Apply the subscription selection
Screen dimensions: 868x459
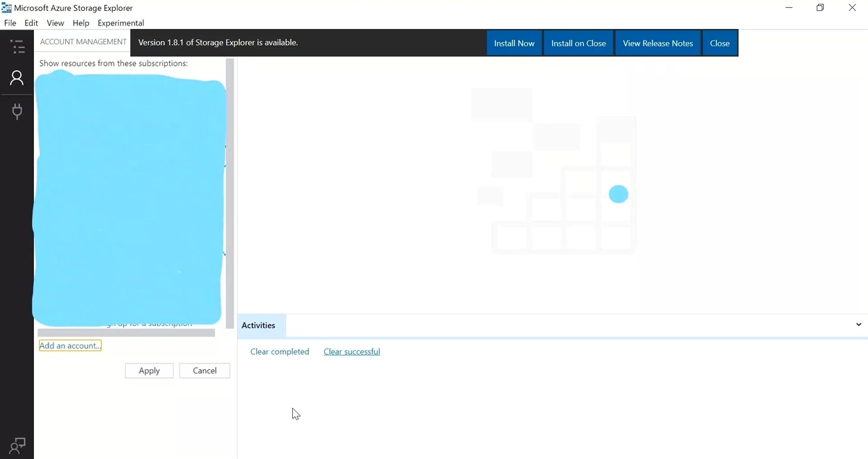(149, 371)
